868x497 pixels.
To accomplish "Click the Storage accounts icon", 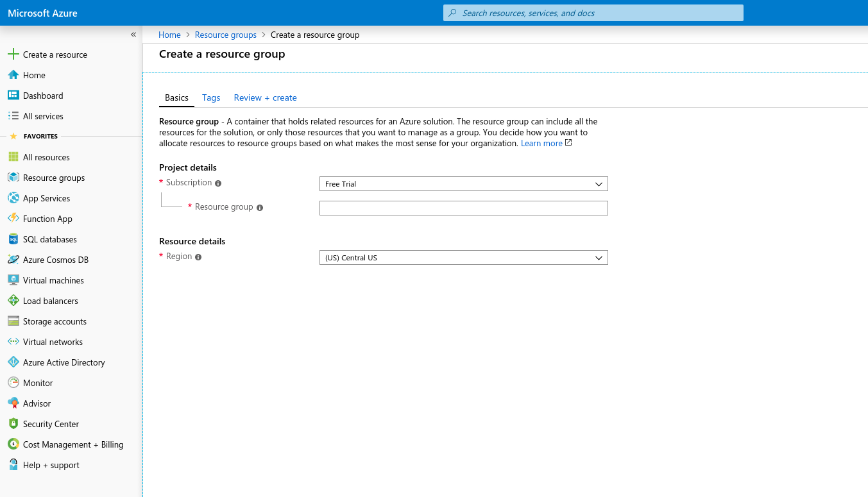I will point(13,321).
